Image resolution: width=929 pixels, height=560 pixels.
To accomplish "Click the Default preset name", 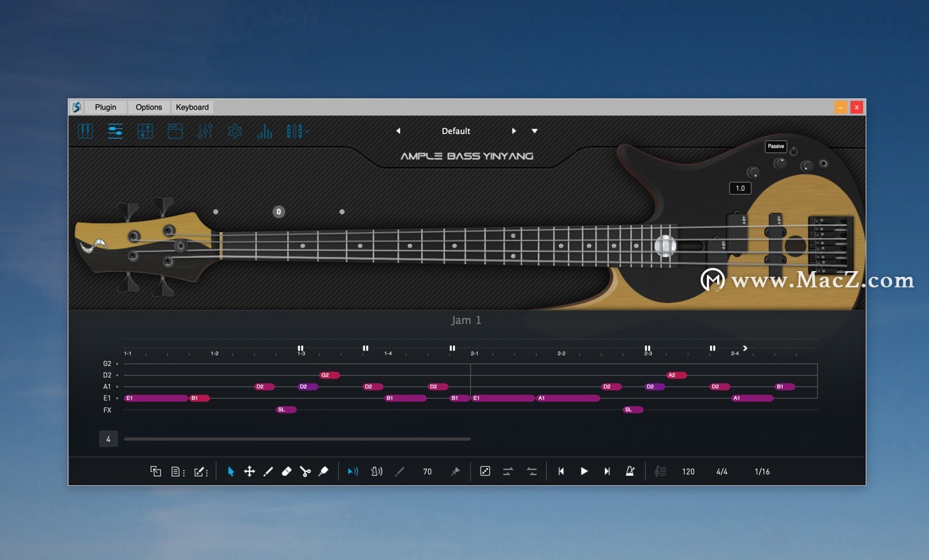I will point(456,131).
